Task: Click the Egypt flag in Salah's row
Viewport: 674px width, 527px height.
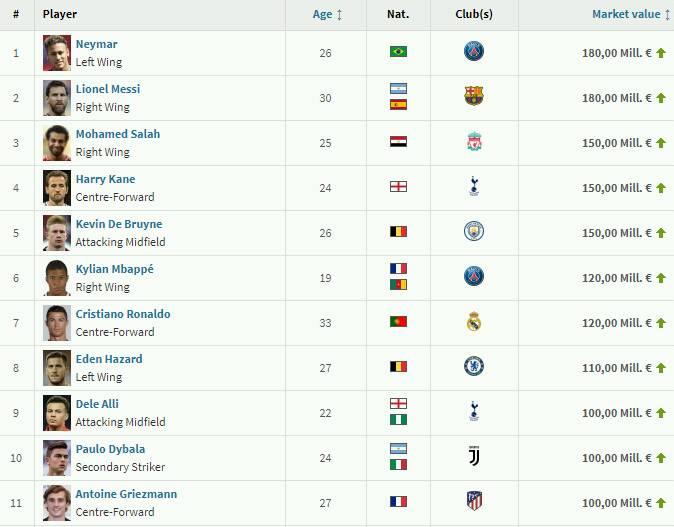Action: click(398, 142)
